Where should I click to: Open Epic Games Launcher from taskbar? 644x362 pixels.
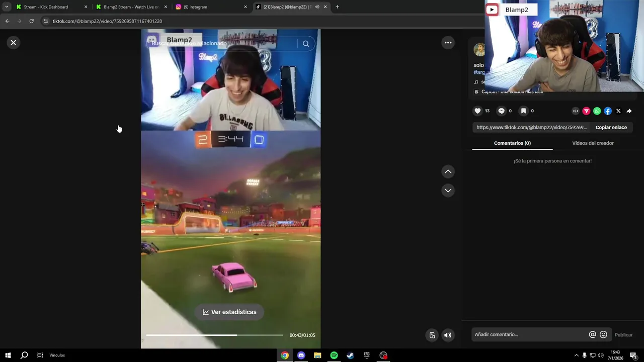click(x=367, y=355)
